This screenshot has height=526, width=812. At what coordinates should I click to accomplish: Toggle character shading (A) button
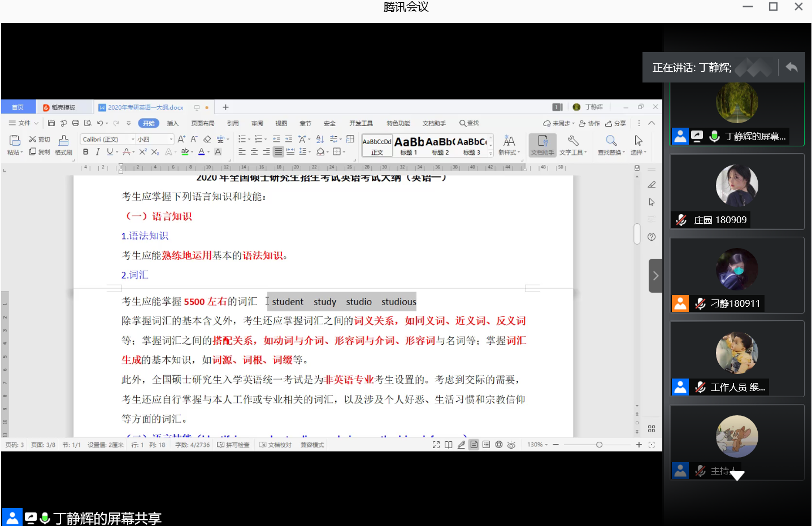(218, 151)
